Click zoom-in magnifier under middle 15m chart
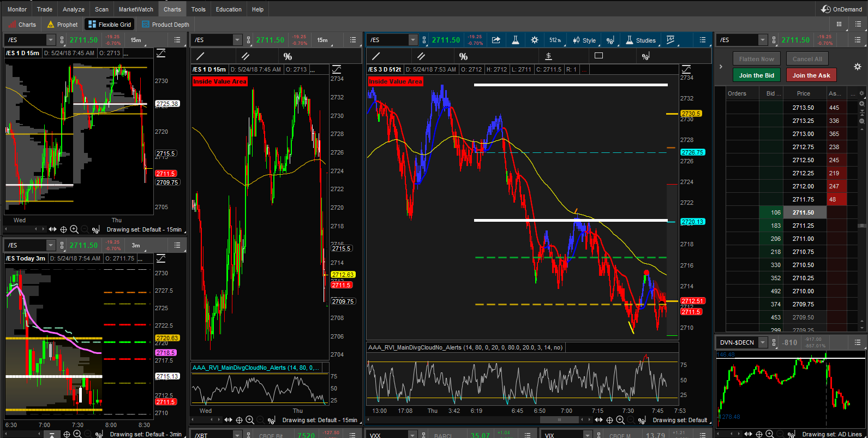 click(x=250, y=420)
